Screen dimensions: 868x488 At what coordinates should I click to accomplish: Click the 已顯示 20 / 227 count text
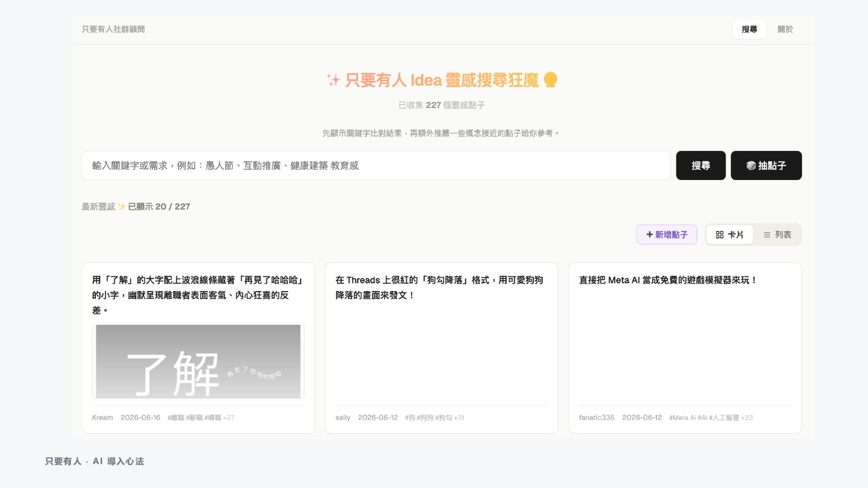159,207
